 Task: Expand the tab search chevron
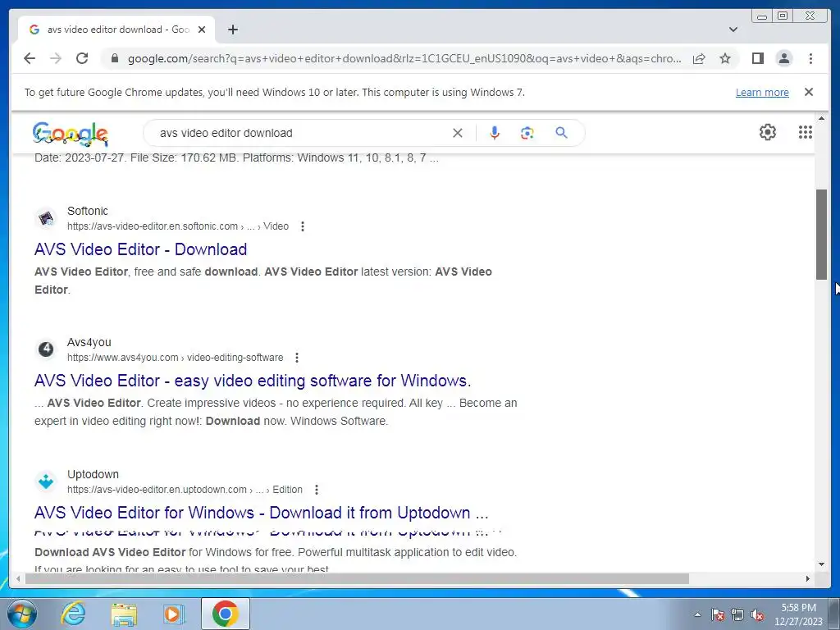(x=733, y=30)
